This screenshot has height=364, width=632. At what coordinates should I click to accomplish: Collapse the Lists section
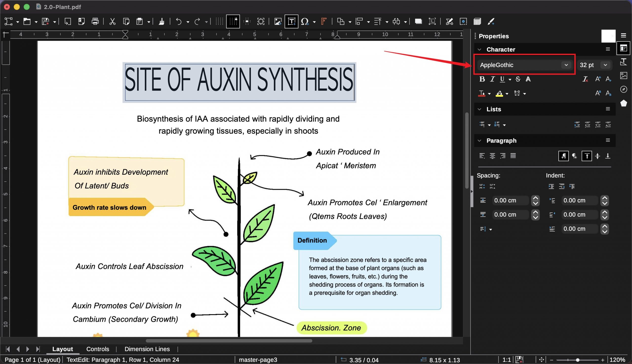click(x=479, y=109)
